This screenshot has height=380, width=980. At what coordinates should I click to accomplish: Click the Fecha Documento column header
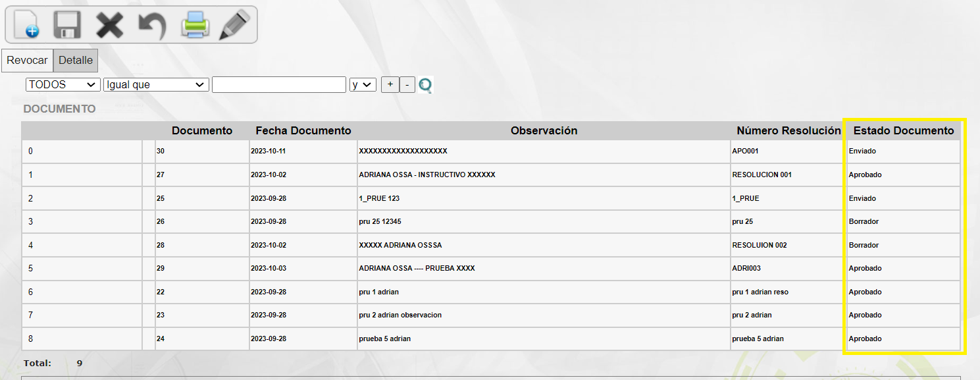(303, 130)
